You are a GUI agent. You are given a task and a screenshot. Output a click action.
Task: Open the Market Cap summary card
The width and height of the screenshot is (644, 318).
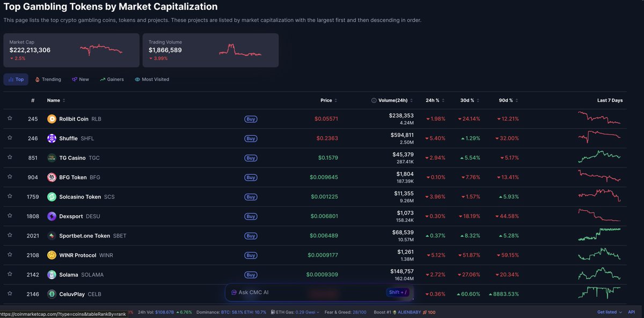click(71, 50)
